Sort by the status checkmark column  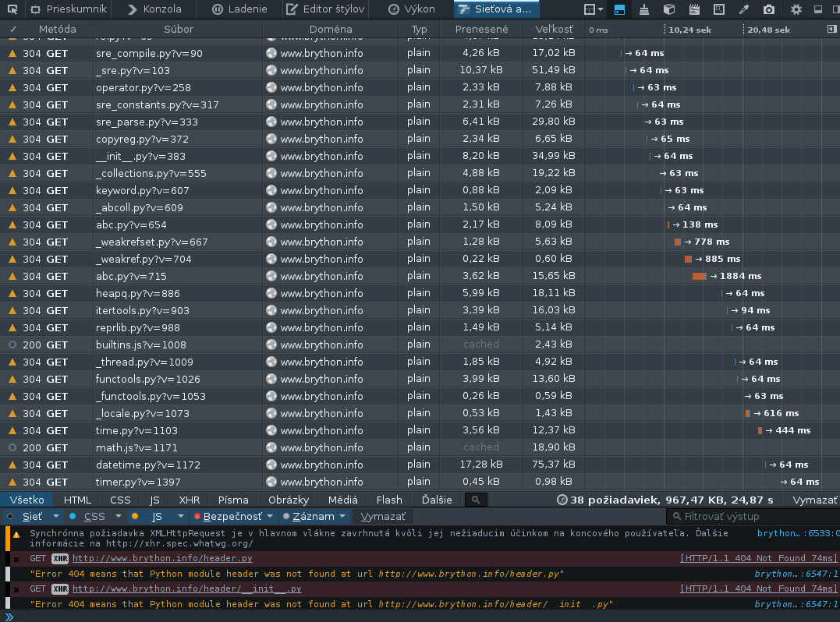12,30
